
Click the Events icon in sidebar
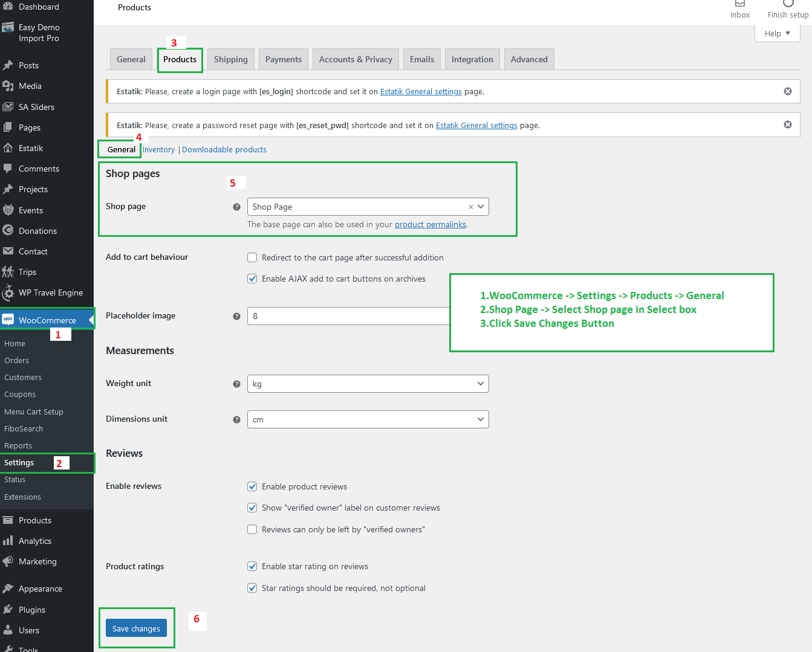(x=8, y=210)
